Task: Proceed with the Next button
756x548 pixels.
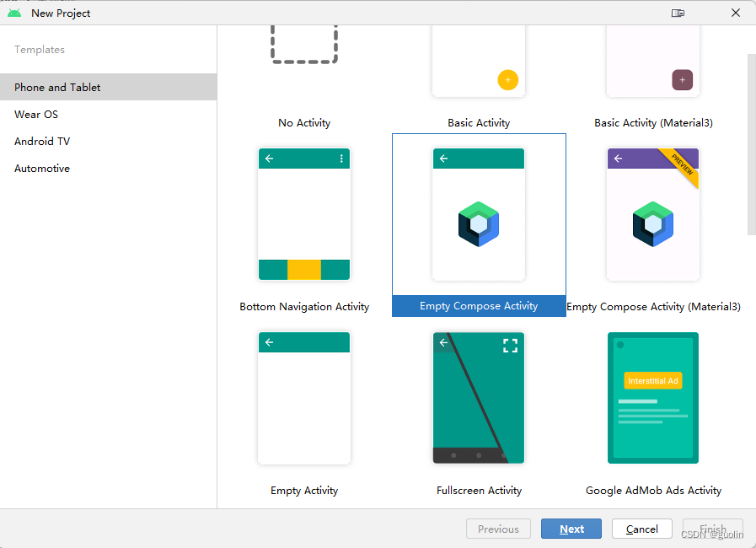Action: (571, 529)
